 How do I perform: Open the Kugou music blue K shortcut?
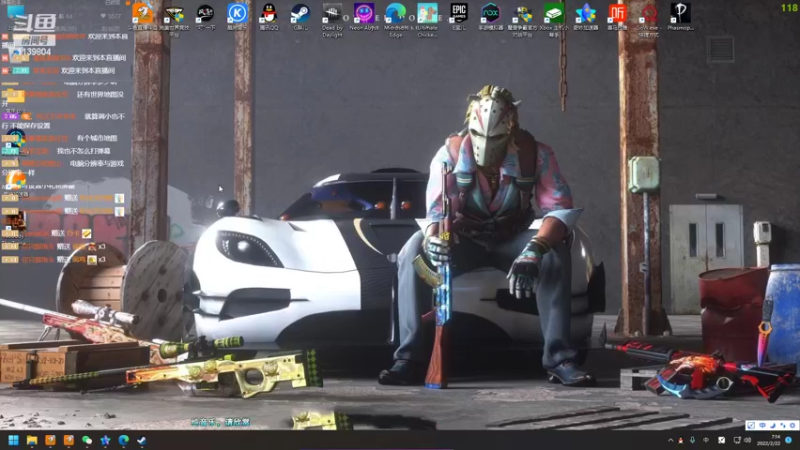pyautogui.click(x=237, y=14)
